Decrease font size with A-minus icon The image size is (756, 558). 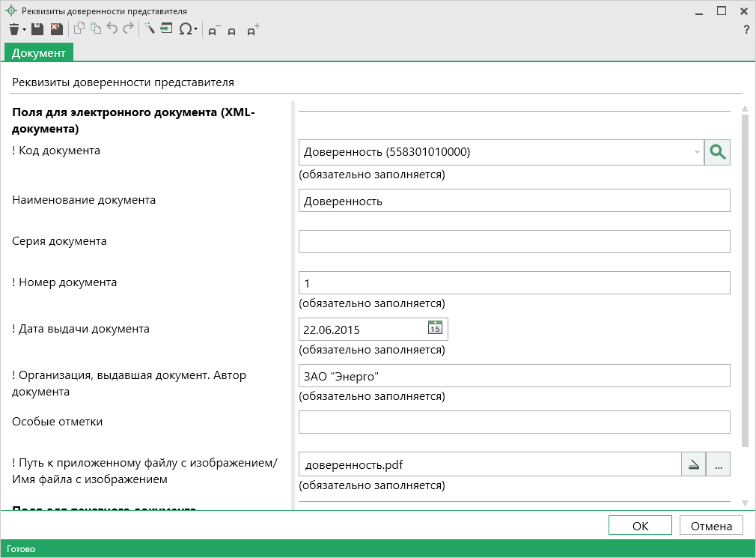213,31
